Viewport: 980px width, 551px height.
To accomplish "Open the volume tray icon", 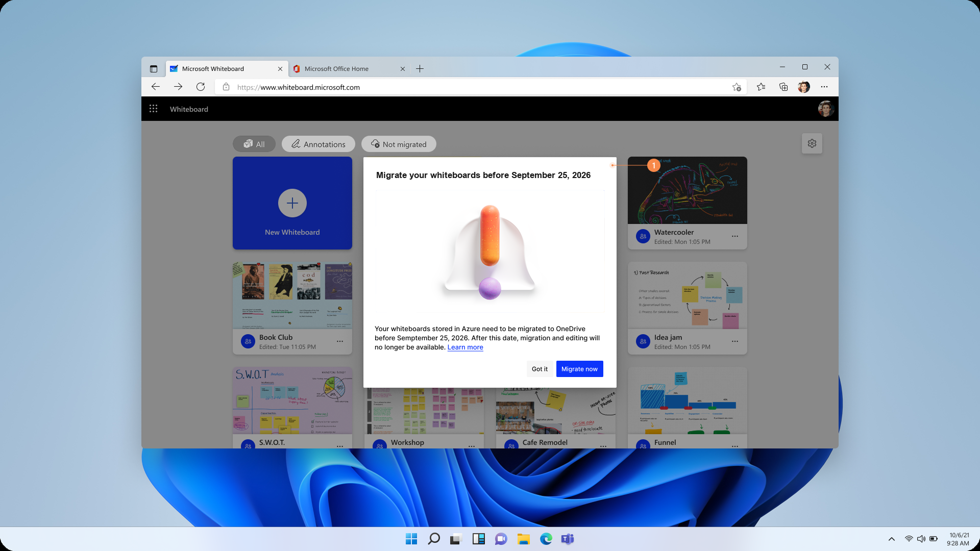I will [x=921, y=539].
